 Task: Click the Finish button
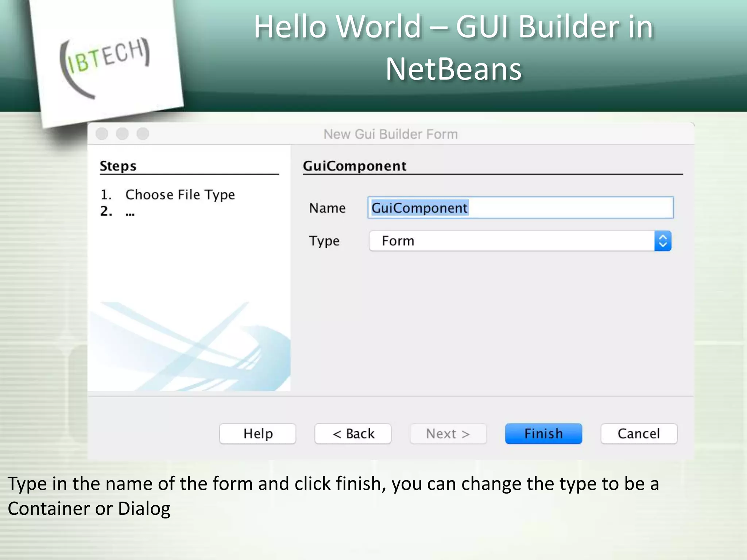[x=543, y=433]
